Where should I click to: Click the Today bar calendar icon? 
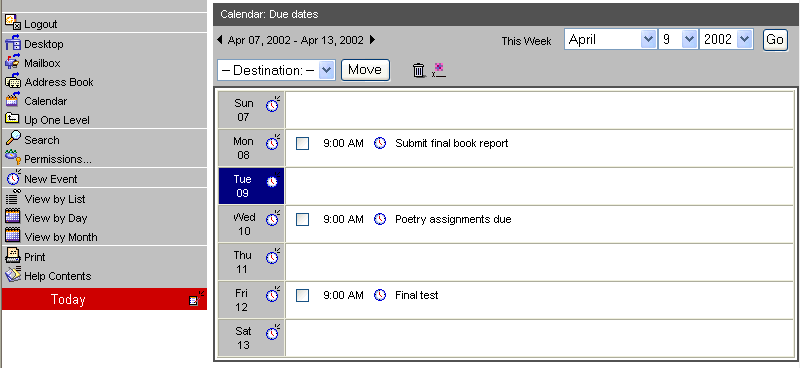196,299
